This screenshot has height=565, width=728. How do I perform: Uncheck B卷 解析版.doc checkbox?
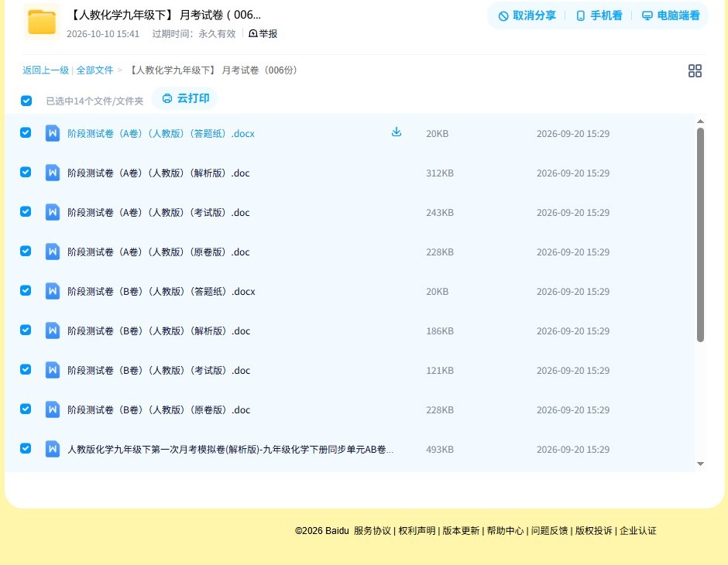coord(26,330)
